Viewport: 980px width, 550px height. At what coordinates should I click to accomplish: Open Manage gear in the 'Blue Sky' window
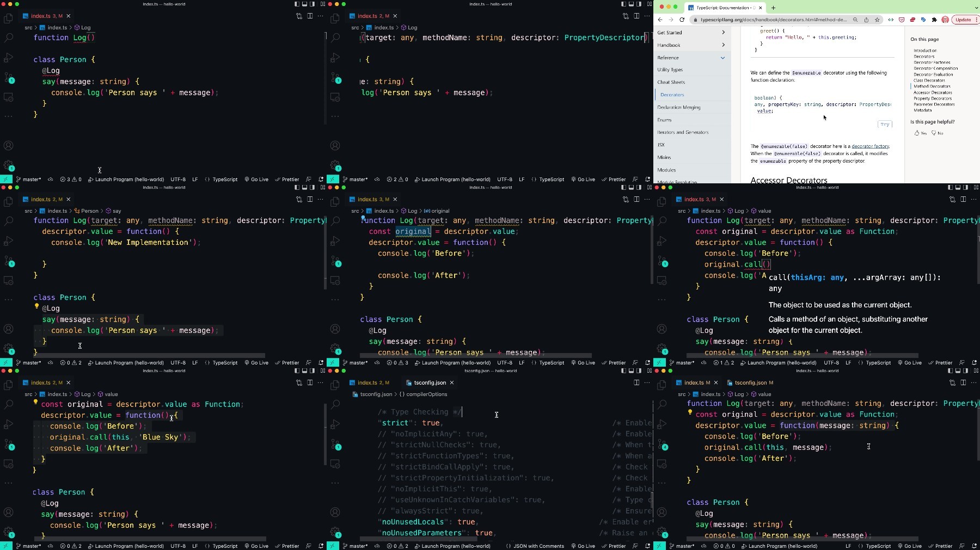point(8,532)
